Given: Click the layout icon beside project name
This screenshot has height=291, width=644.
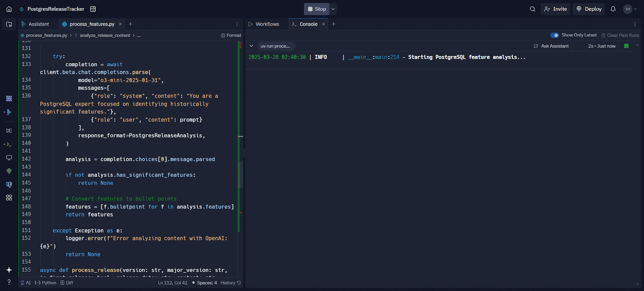Looking at the screenshot, I should [93, 9].
